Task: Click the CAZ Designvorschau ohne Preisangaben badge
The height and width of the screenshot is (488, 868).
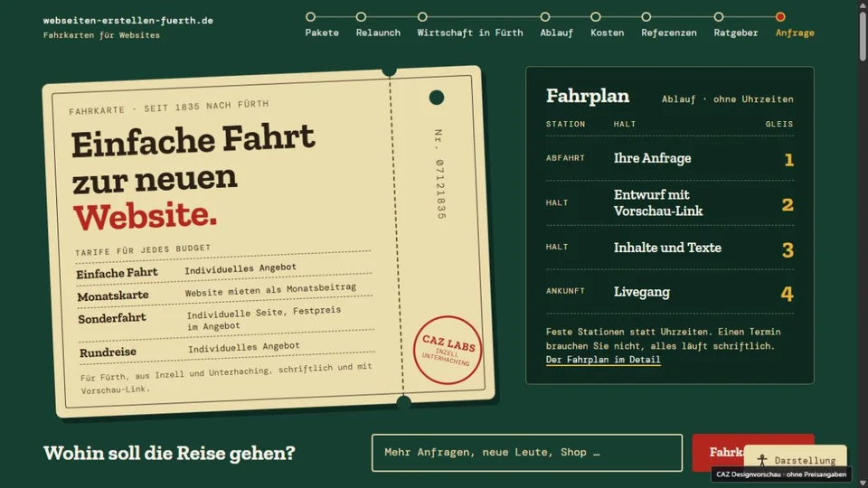Action: click(781, 474)
